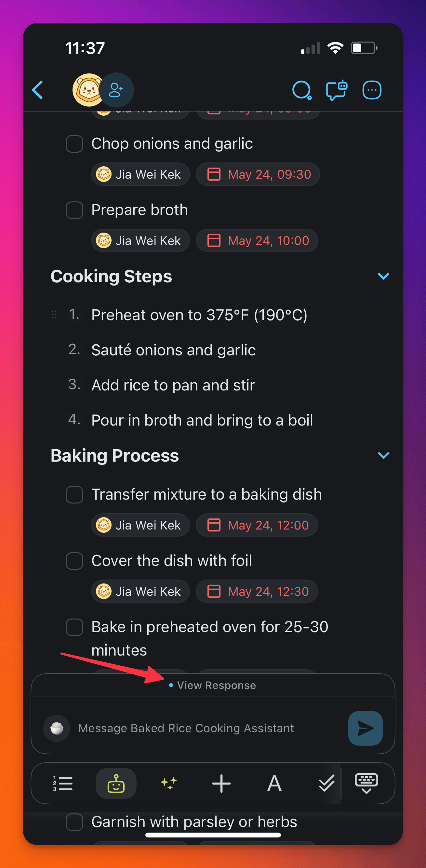The width and height of the screenshot is (426, 868).
Task: Tap the View Response link
Action: tap(216, 685)
